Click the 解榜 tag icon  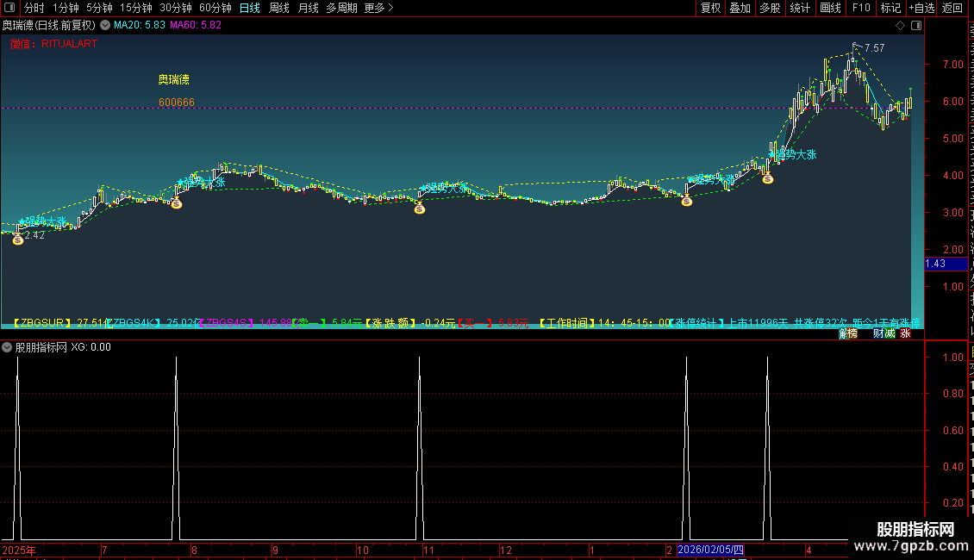848,333
